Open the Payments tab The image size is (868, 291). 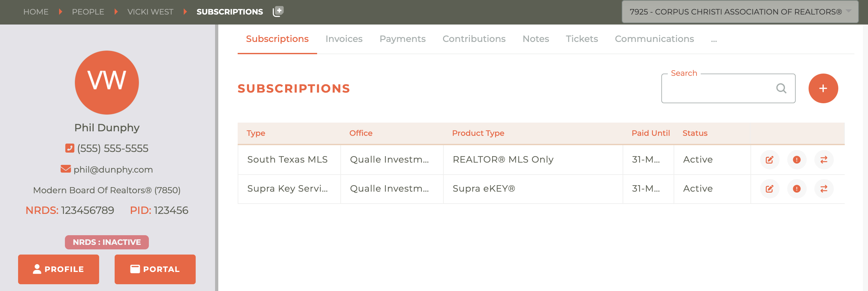coord(402,39)
